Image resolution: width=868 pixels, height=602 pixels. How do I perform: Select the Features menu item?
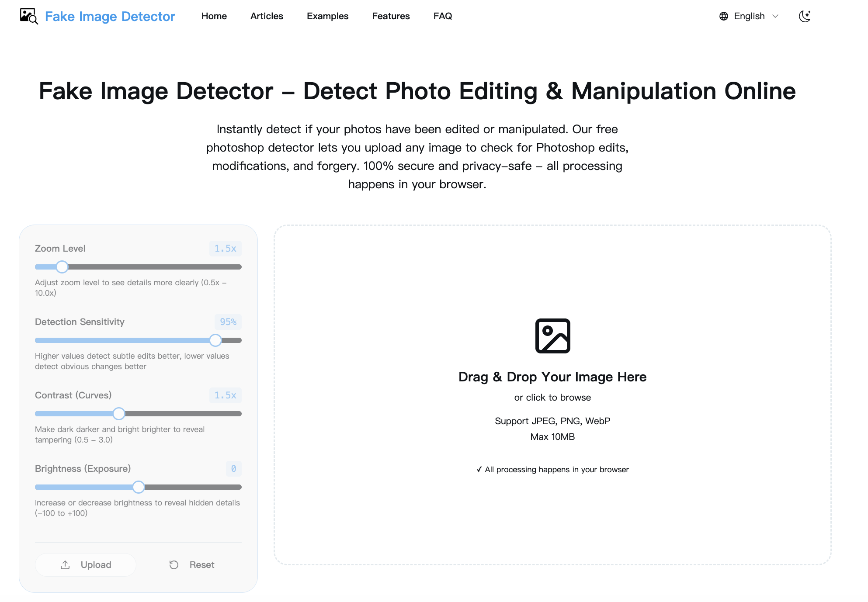(391, 16)
